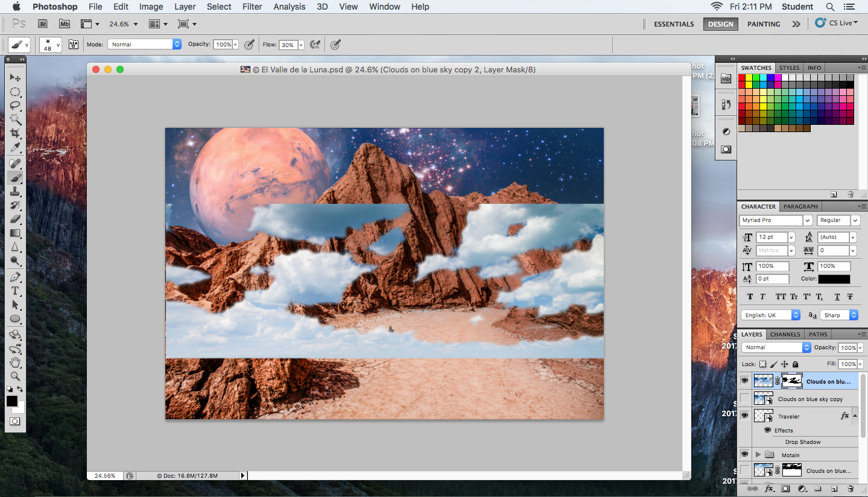This screenshot has width=868, height=497.
Task: Hide the Traveler layer
Action: click(x=745, y=416)
